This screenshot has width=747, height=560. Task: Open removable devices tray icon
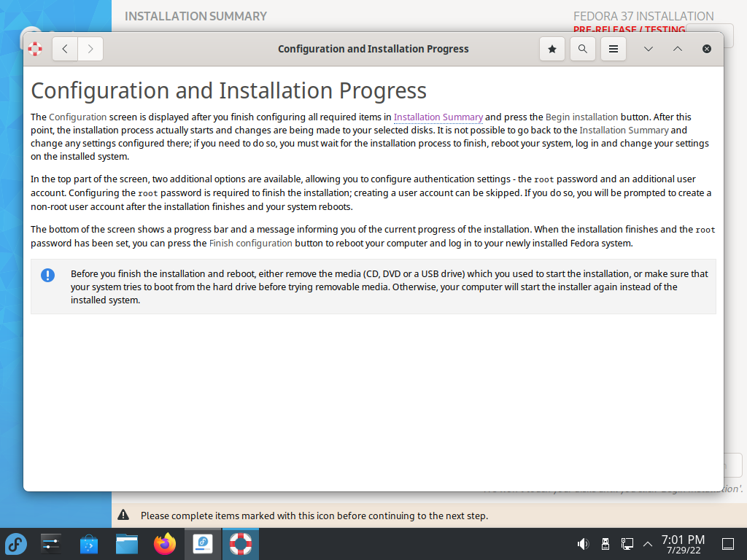click(x=605, y=544)
